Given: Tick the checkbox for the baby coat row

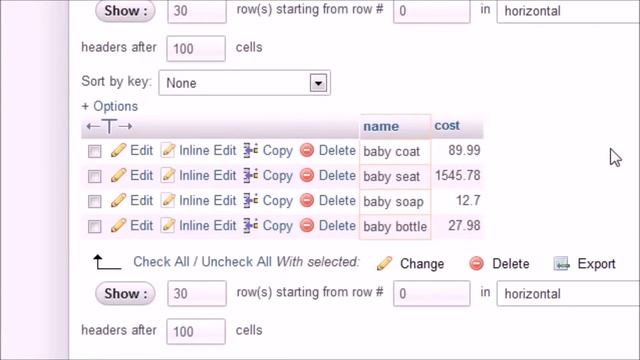Looking at the screenshot, I should [x=95, y=151].
